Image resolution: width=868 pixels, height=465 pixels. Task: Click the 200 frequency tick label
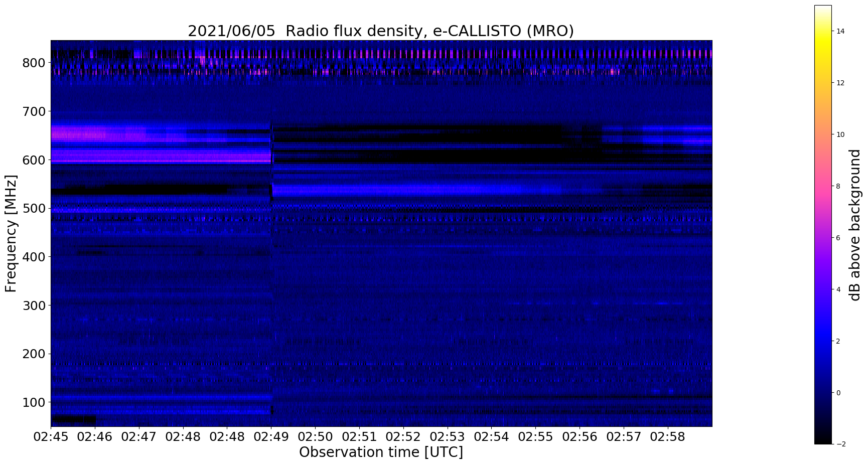[35, 354]
